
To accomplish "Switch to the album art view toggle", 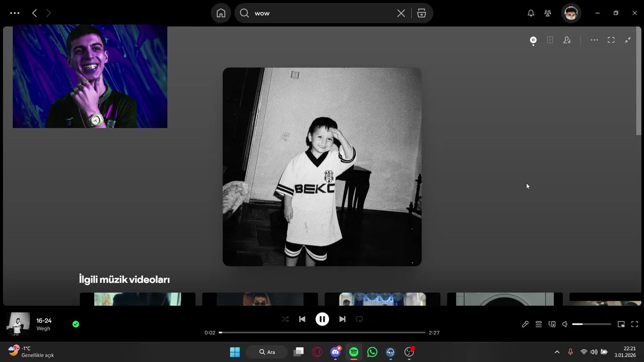I will [x=533, y=40].
